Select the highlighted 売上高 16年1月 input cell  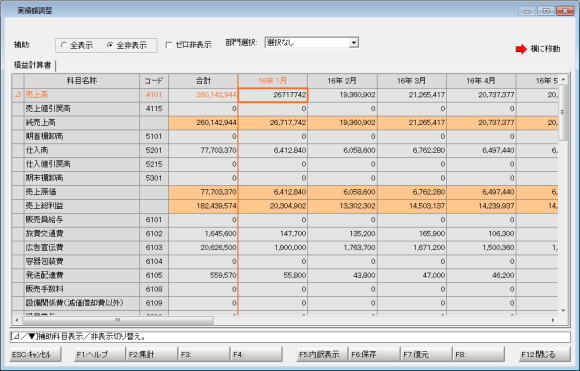tap(273, 95)
